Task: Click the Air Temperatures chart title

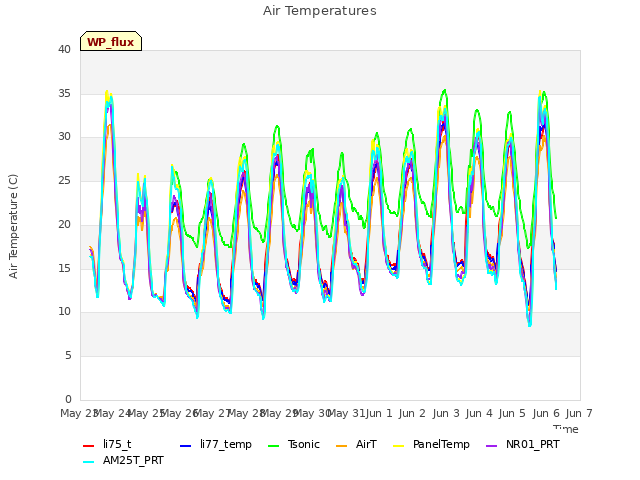Action: point(320,11)
